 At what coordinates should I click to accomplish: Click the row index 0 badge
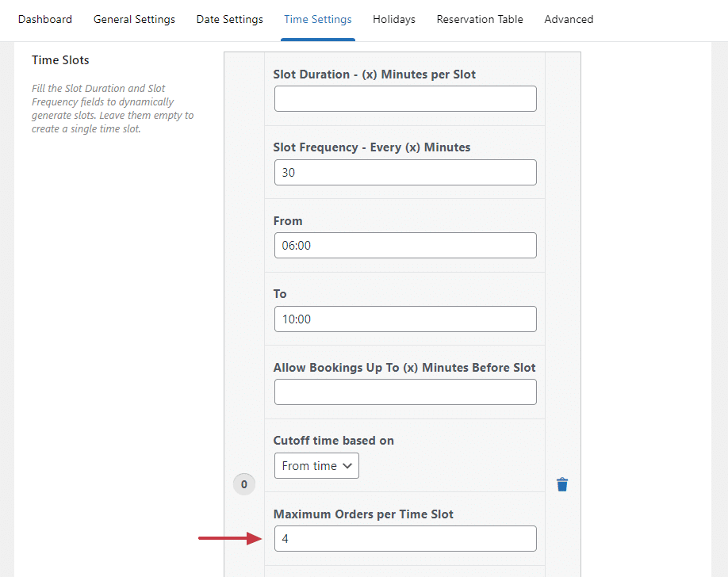pos(243,484)
